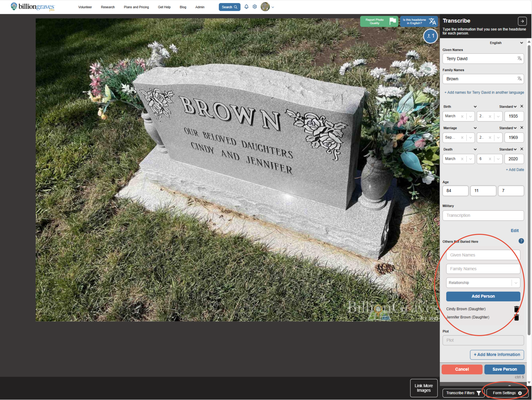Click the notifications bell icon
532x400 pixels.
(x=246, y=7)
